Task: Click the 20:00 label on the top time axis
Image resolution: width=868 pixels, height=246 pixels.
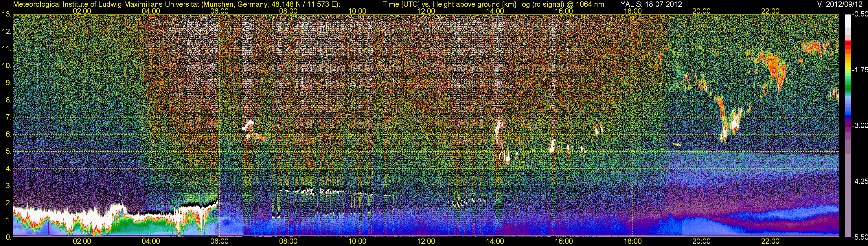Action: [702, 11]
